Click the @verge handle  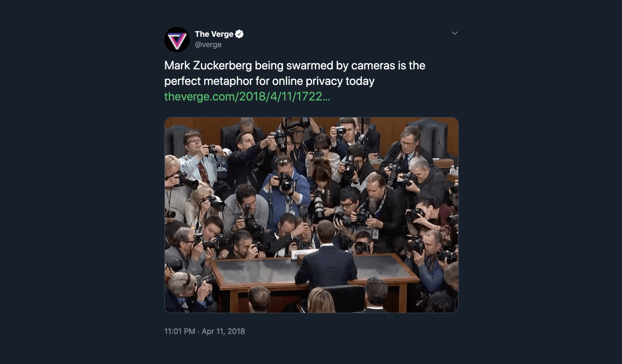pyautogui.click(x=208, y=45)
